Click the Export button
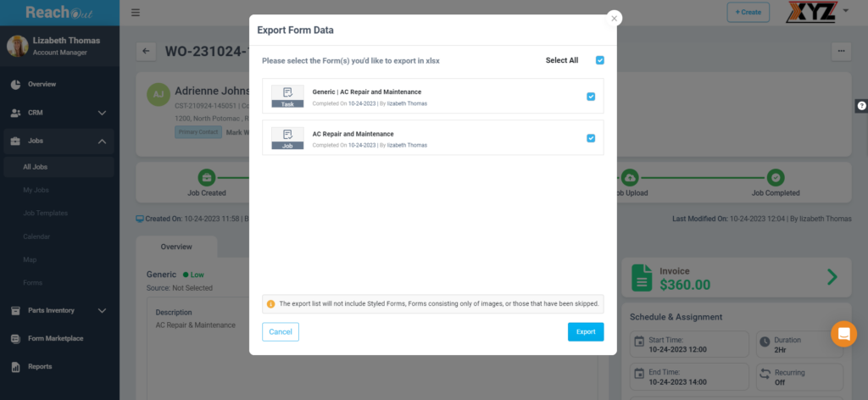 585,331
